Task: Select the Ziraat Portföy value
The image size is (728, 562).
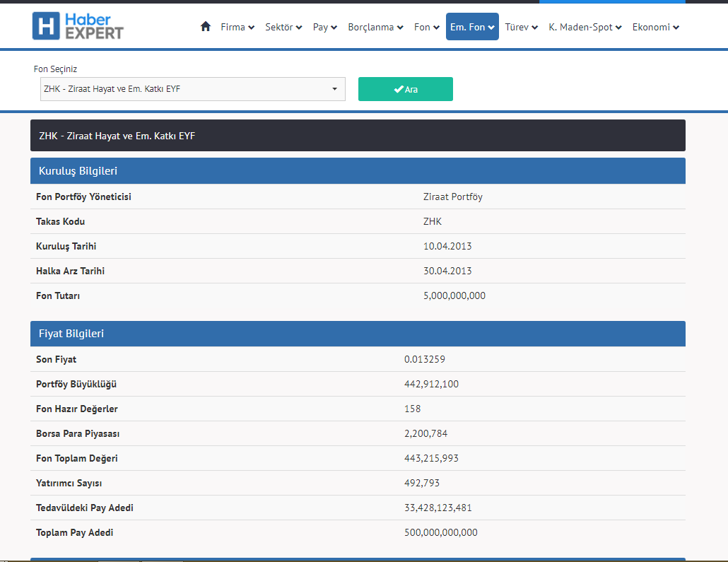Action: tap(452, 197)
